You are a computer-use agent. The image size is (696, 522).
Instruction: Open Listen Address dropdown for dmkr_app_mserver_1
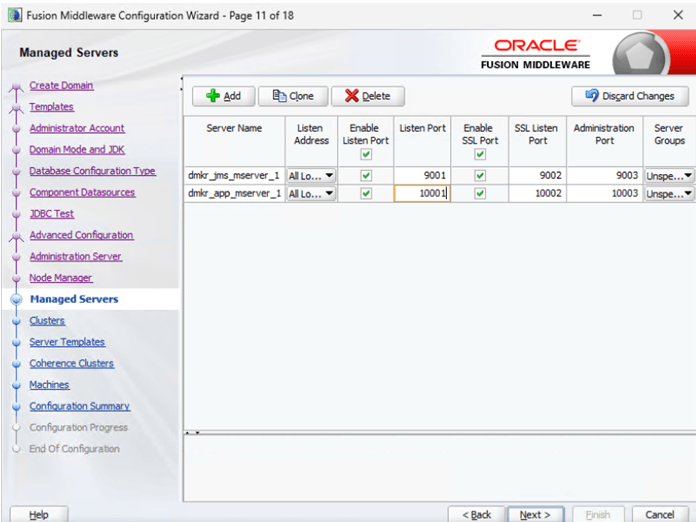(x=311, y=194)
